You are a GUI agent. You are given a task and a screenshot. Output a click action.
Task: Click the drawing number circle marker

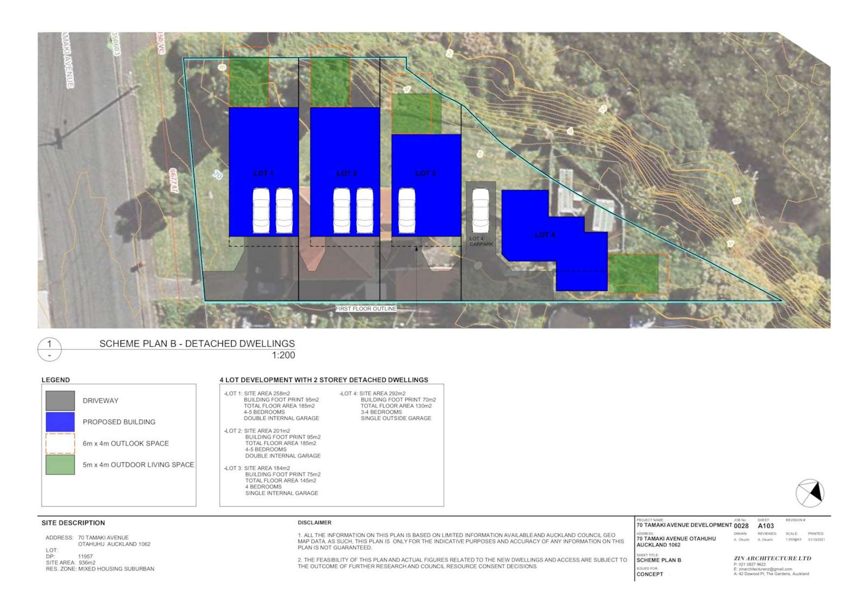49,350
